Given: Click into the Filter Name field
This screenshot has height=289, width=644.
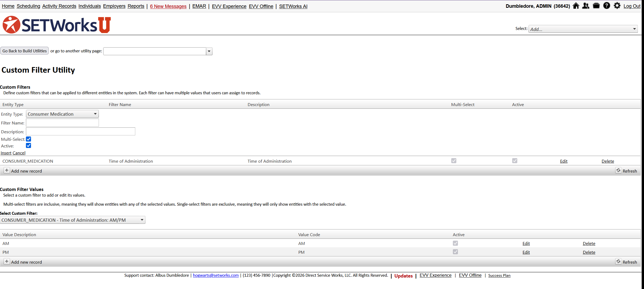Looking at the screenshot, I should coord(62,123).
